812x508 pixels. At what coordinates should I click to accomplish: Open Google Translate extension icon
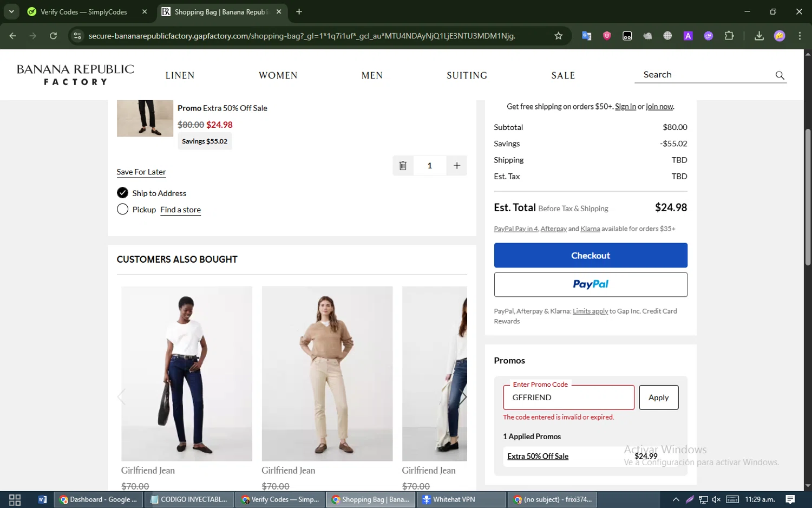point(586,36)
